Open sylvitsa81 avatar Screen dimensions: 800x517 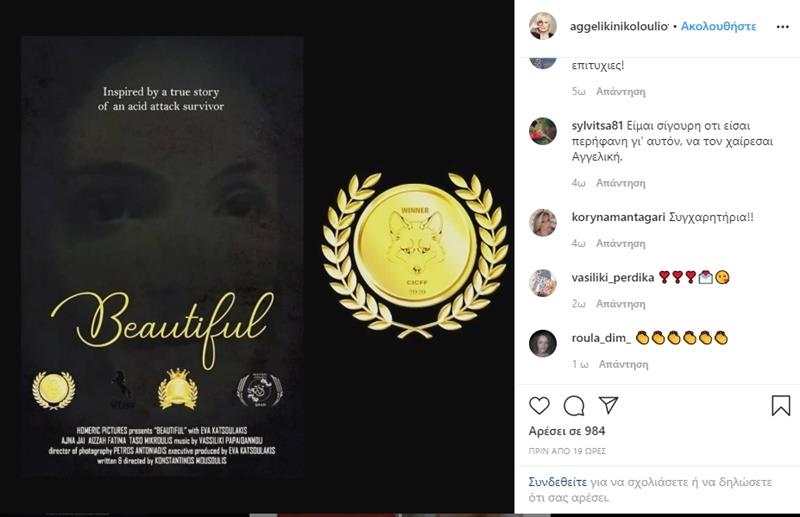[542, 131]
